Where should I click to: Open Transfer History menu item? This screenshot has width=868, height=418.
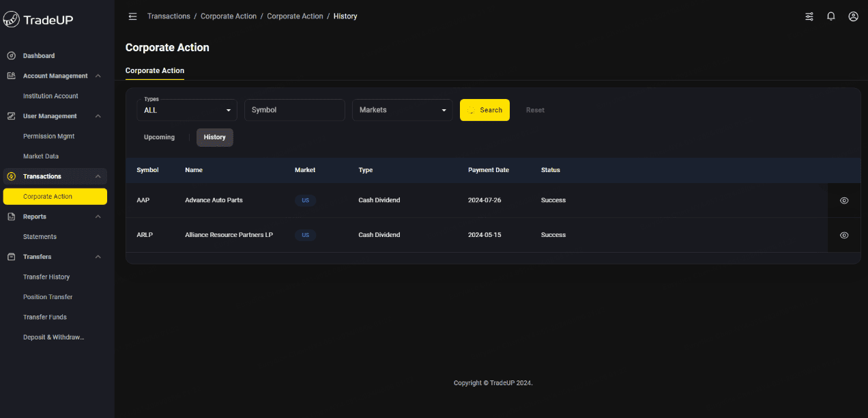point(46,277)
